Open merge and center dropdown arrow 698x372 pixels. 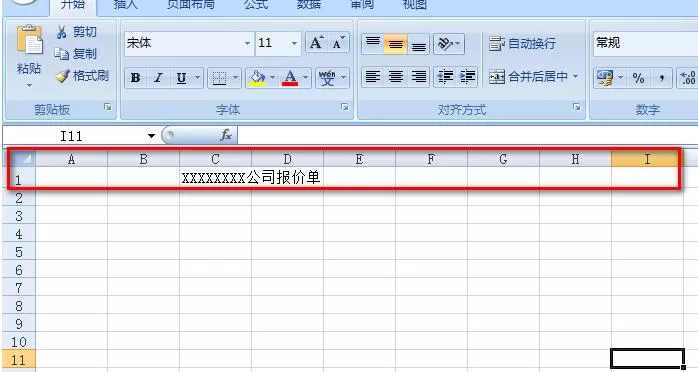coord(575,77)
